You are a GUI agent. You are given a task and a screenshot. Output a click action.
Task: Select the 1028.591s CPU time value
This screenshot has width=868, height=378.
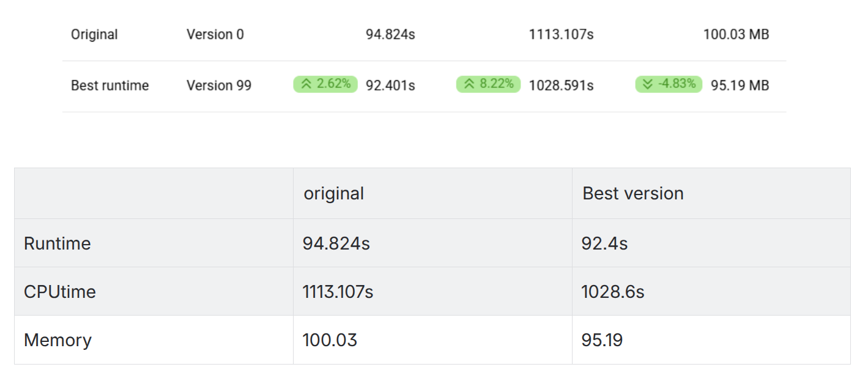tap(561, 86)
